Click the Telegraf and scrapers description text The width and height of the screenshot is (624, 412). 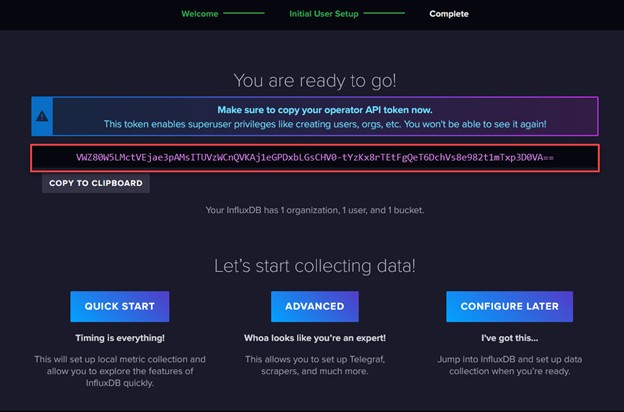point(315,365)
